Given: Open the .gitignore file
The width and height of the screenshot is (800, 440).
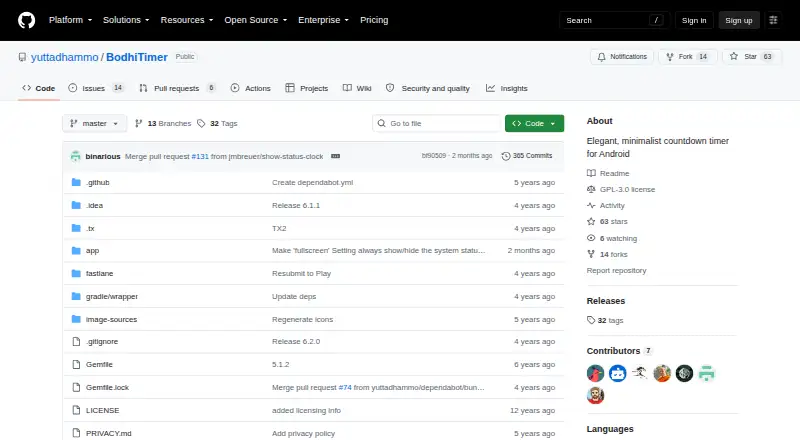Looking at the screenshot, I should tap(102, 341).
